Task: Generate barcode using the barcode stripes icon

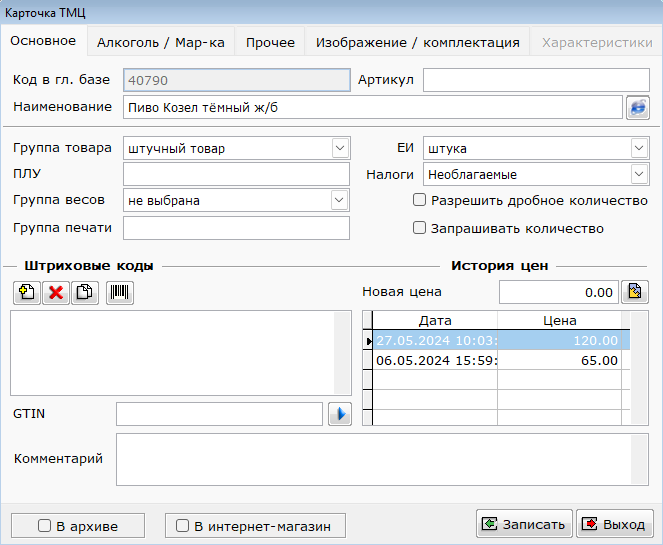Action: (x=120, y=293)
